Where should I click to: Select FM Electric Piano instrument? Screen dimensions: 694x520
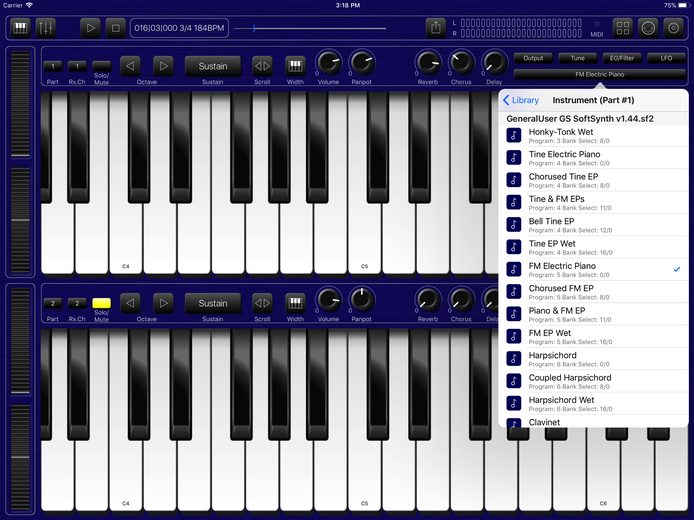[593, 270]
